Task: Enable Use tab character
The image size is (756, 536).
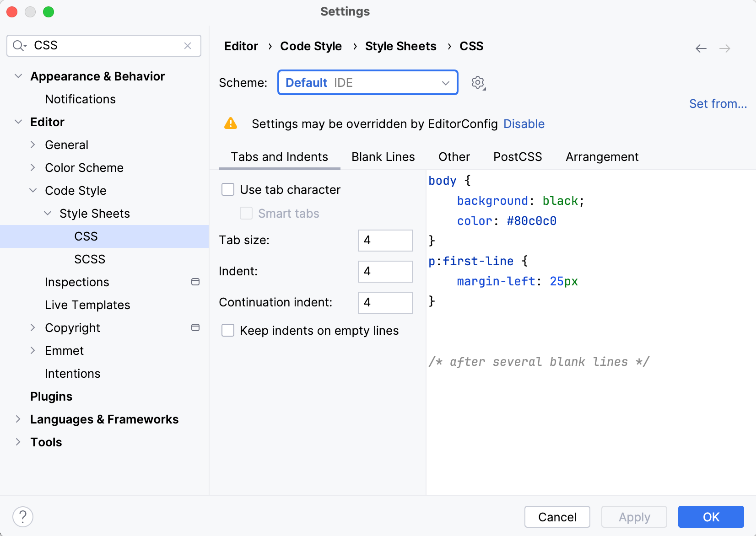Action: [227, 189]
